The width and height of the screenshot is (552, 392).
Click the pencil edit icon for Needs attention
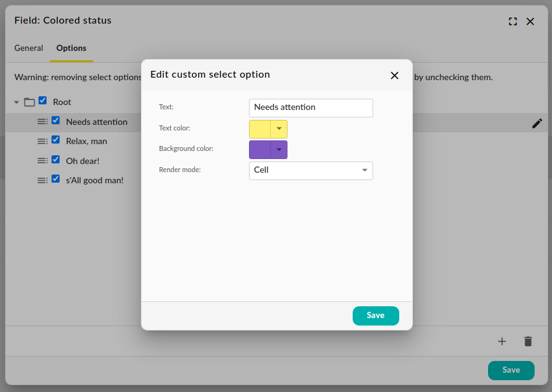(537, 123)
